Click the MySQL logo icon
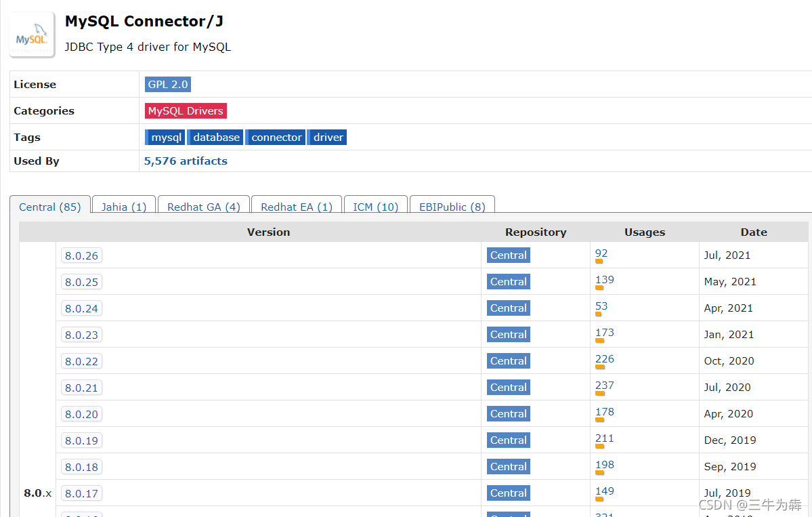The image size is (812, 517). [32, 35]
